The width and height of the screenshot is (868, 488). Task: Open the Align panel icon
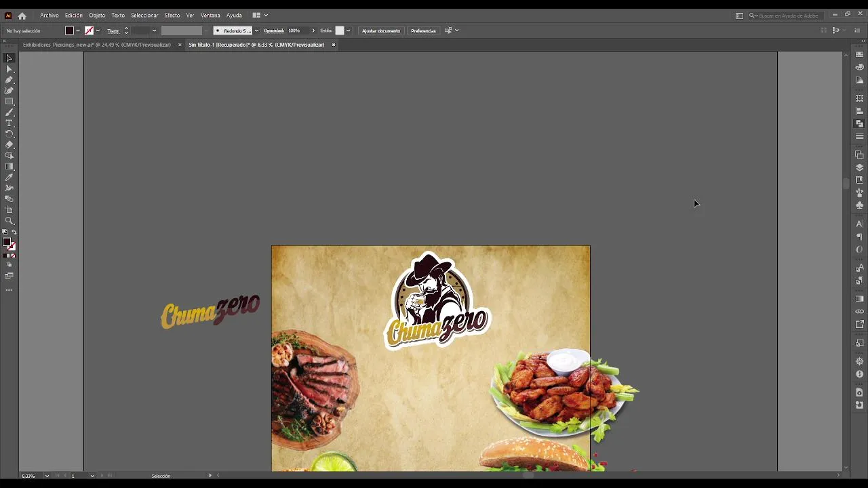click(x=860, y=111)
